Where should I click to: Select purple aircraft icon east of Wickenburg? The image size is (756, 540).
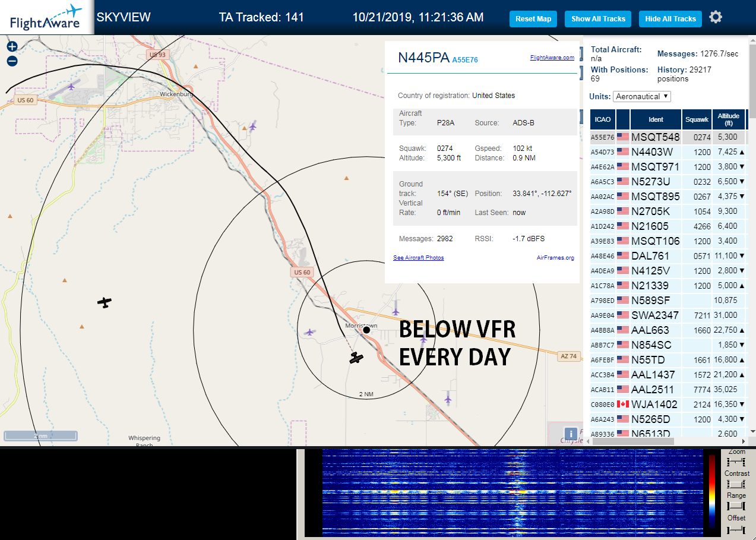tap(253, 125)
